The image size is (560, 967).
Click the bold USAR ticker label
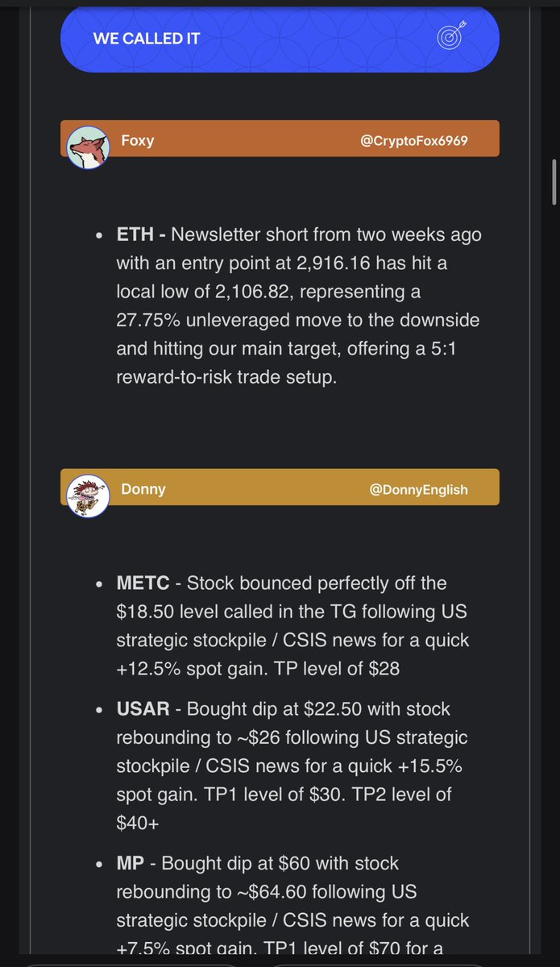pyautogui.click(x=143, y=709)
